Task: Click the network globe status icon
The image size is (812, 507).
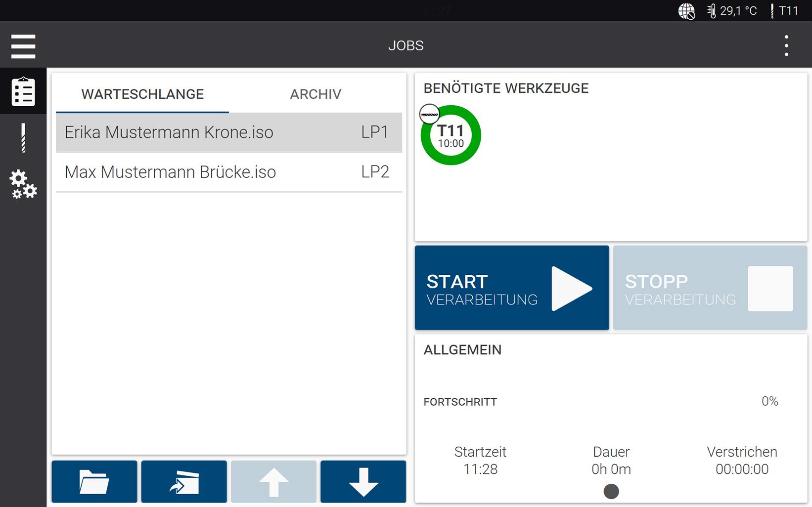Action: coord(686,11)
